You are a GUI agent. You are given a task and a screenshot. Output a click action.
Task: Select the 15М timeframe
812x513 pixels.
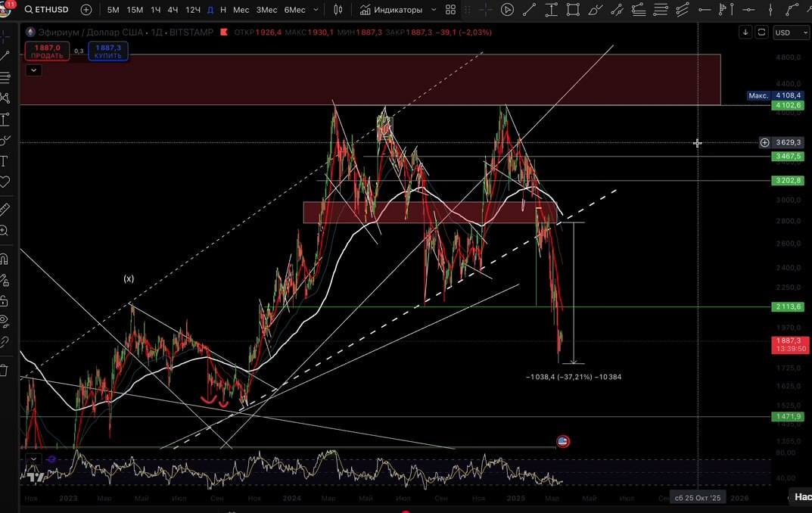coord(135,9)
